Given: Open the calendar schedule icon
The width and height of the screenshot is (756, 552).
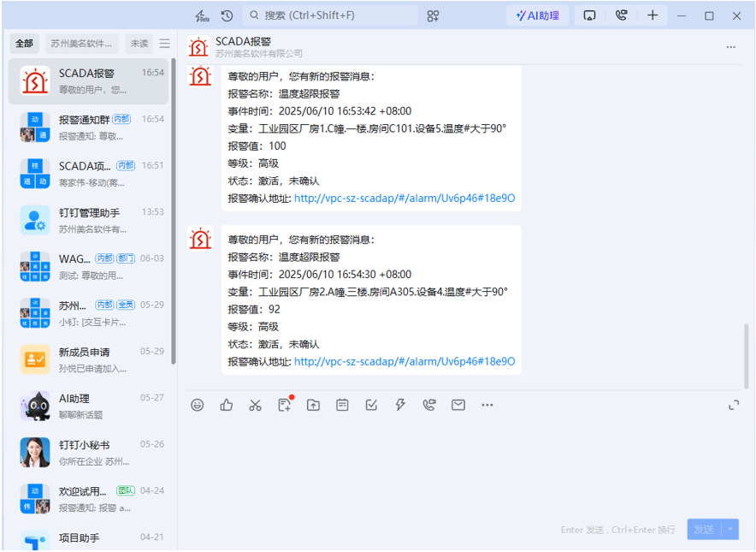Looking at the screenshot, I should tap(342, 405).
